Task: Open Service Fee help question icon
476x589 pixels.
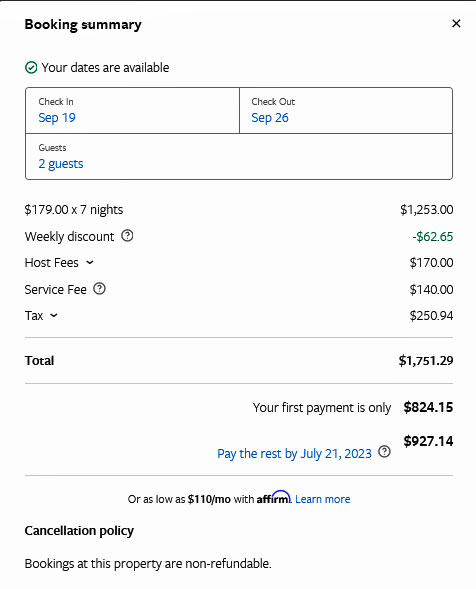Action: pos(100,288)
